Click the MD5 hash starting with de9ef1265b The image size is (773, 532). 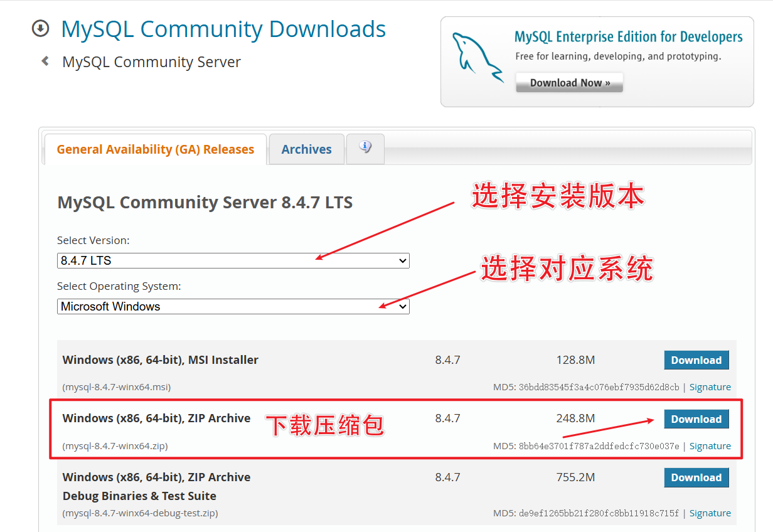tap(599, 513)
